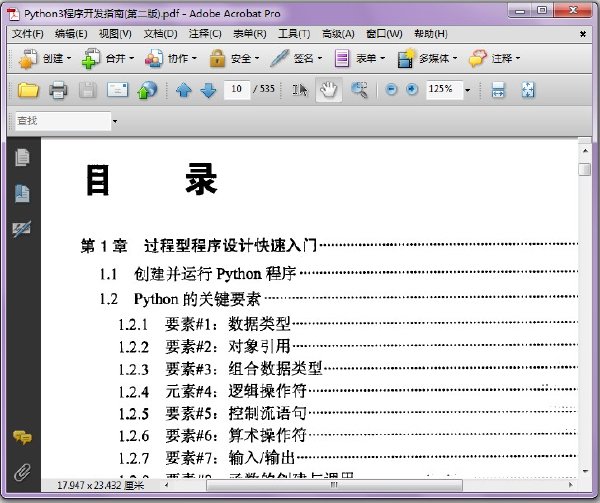This screenshot has height=503, width=600.
Task: Open a file with the folder icon
Action: pyautogui.click(x=28, y=90)
